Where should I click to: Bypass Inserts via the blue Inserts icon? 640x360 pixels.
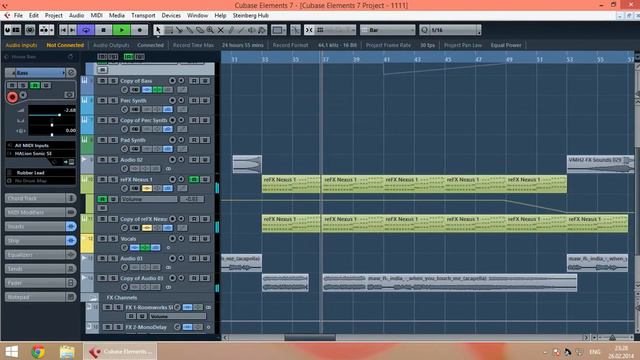71,227
